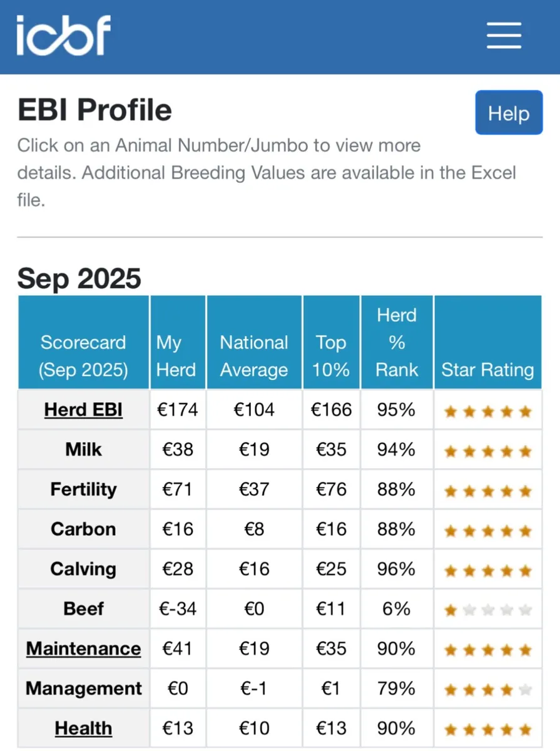560x751 pixels.
Task: Click the Milk star rating
Action: 487,451
